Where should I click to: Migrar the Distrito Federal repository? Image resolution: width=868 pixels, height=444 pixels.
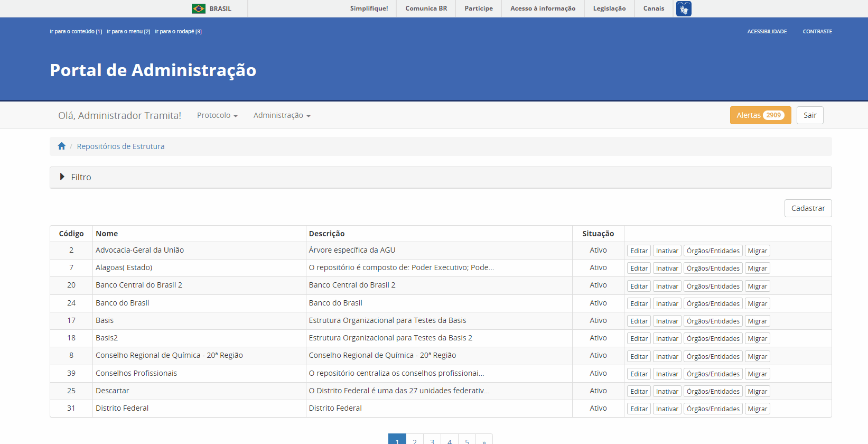click(757, 409)
